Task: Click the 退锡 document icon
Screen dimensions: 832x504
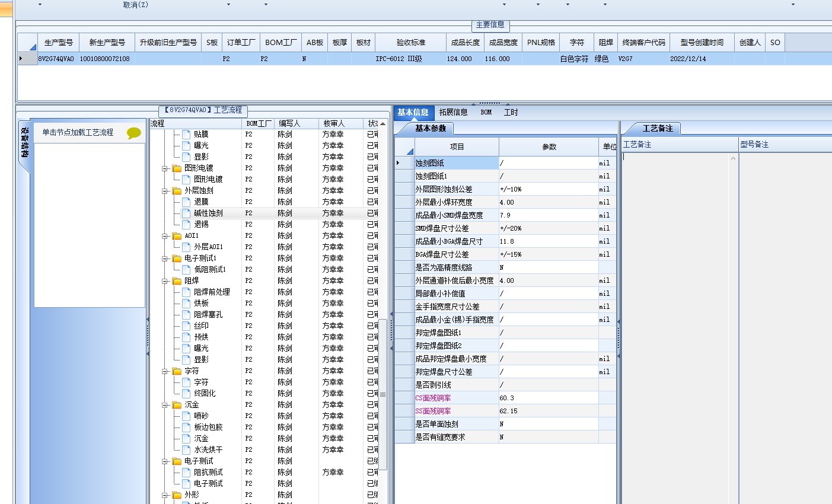Action: tap(186, 225)
